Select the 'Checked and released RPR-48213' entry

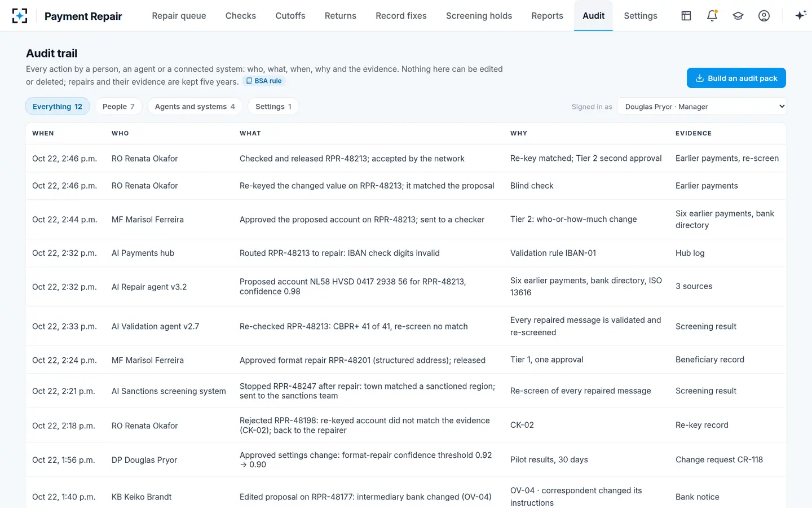[352, 159]
